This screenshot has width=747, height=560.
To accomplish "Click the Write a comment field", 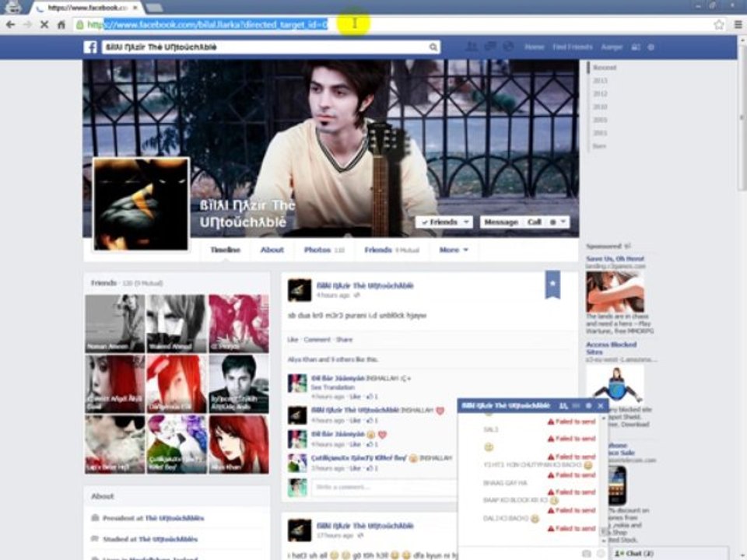I will tap(383, 487).
